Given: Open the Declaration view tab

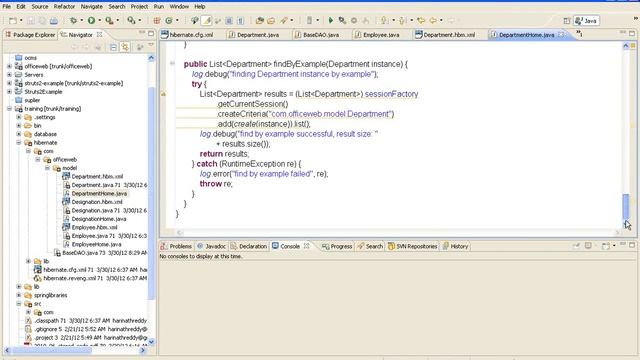Looking at the screenshot, I should [249, 247].
